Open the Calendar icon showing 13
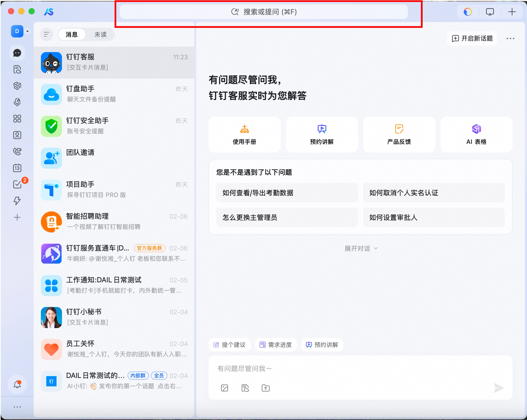The image size is (527, 420). pyautogui.click(x=17, y=168)
